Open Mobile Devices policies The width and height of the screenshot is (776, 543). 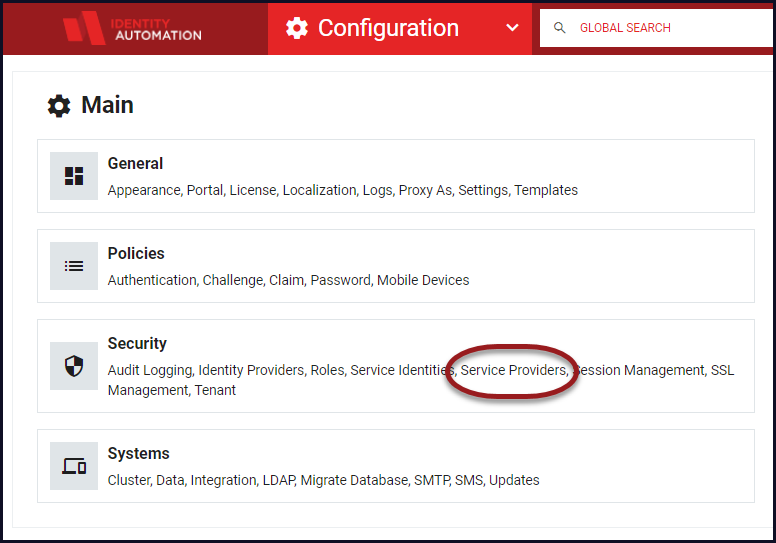click(423, 280)
